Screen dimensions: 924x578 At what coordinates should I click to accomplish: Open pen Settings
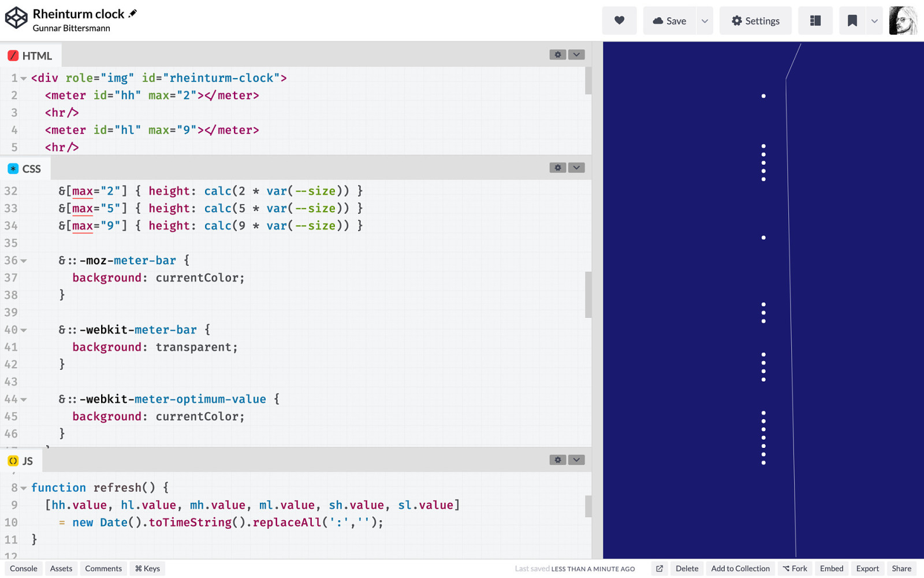click(x=755, y=21)
